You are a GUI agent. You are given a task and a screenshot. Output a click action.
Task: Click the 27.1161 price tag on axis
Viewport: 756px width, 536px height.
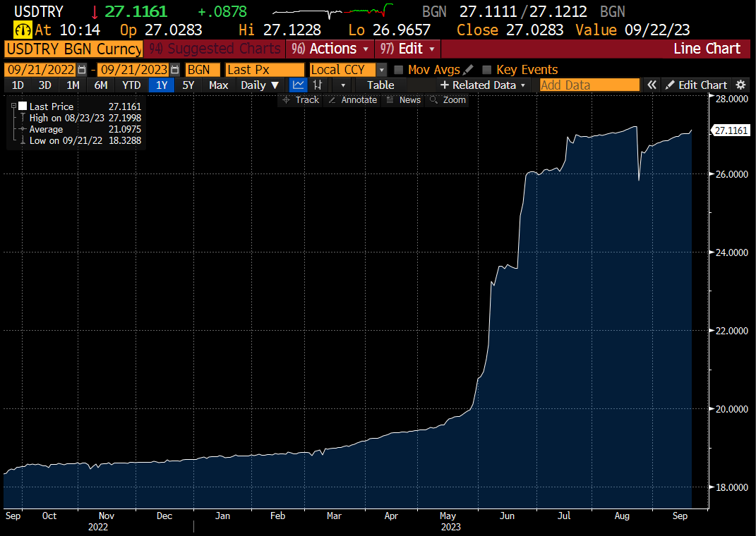click(x=731, y=130)
